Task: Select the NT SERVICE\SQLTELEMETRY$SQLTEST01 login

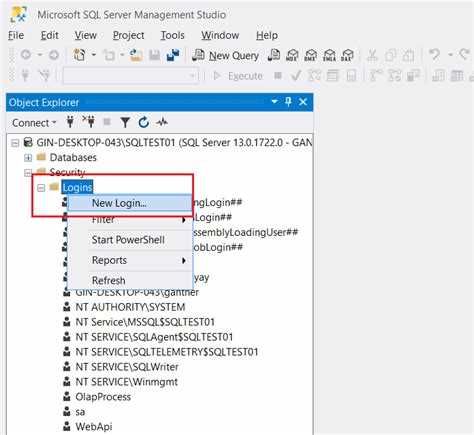Action: tap(167, 352)
